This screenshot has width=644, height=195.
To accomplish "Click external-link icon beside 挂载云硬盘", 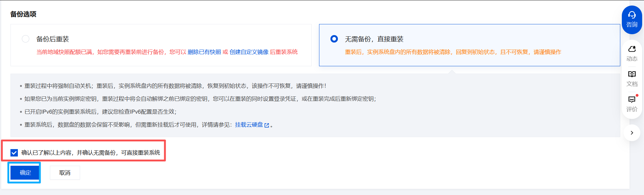I will tap(267, 125).
